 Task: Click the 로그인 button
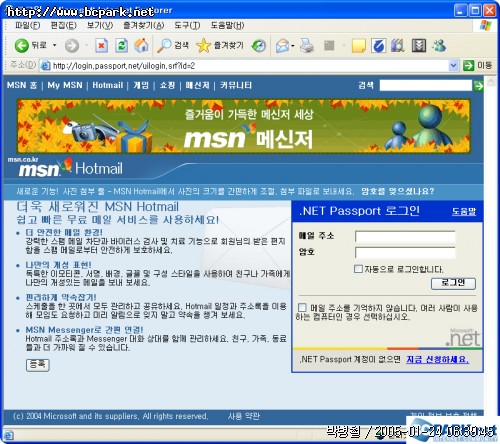pos(453,283)
